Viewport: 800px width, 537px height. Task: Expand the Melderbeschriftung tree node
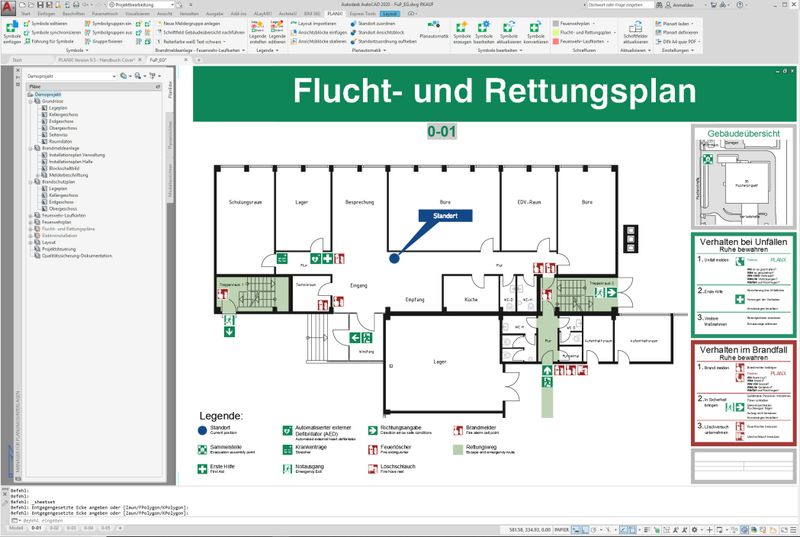pos(37,175)
